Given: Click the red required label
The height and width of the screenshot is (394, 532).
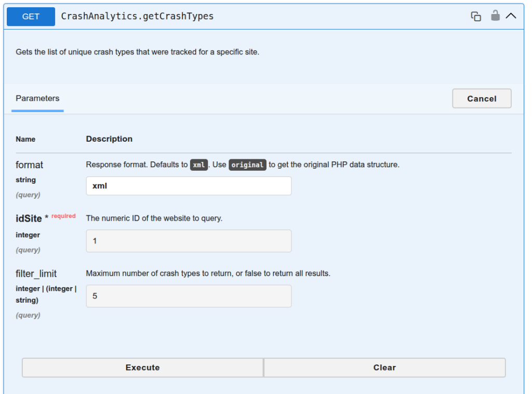Looking at the screenshot, I should point(63,216).
